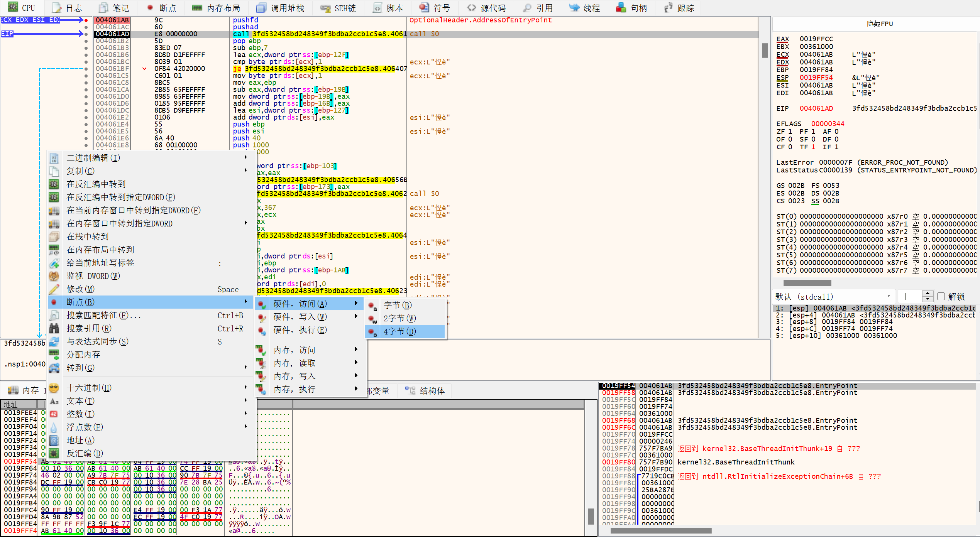The image size is (980, 537).
Task: Click the 监视 DWORD icon
Action: point(54,276)
